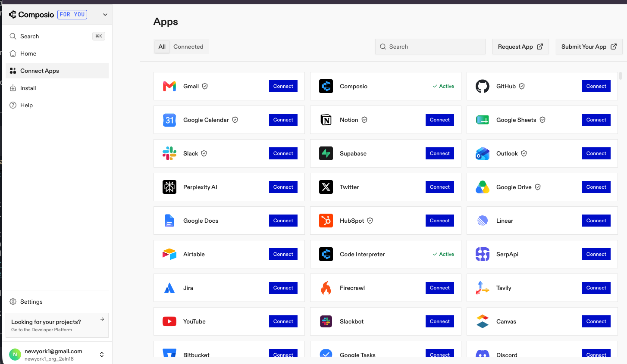Connect the Firecrawl app
Viewport: 627px width, 364px height.
click(440, 288)
